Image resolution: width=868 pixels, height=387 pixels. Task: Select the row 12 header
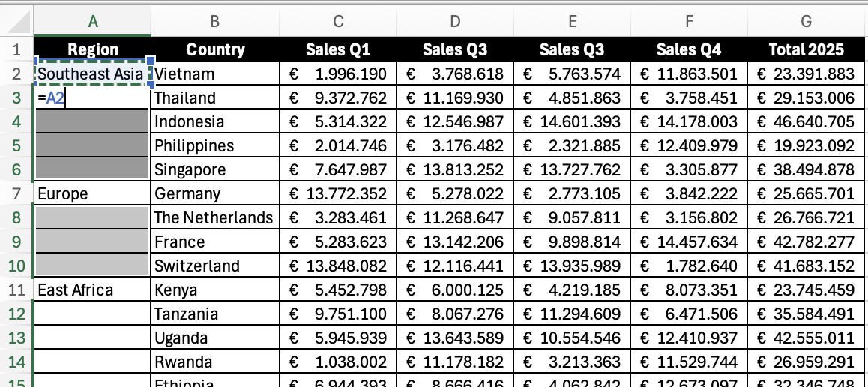pyautogui.click(x=17, y=313)
